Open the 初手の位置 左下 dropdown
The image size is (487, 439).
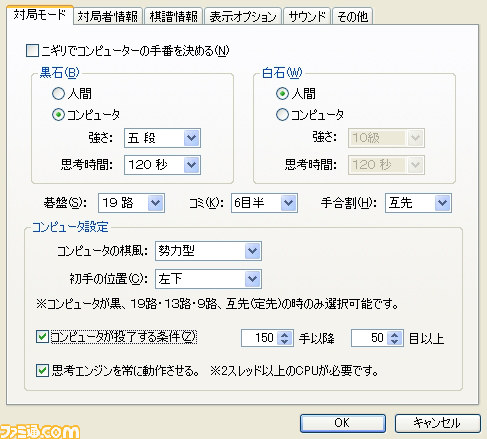[208, 279]
